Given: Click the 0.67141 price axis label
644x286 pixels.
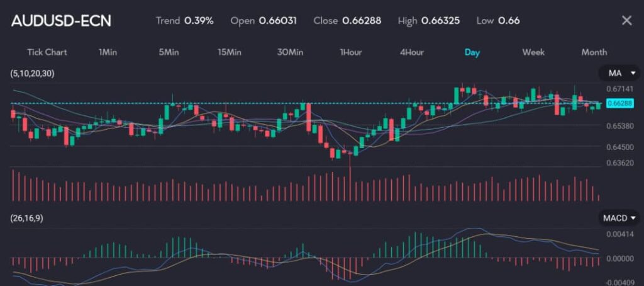Looking at the screenshot, I should [619, 89].
